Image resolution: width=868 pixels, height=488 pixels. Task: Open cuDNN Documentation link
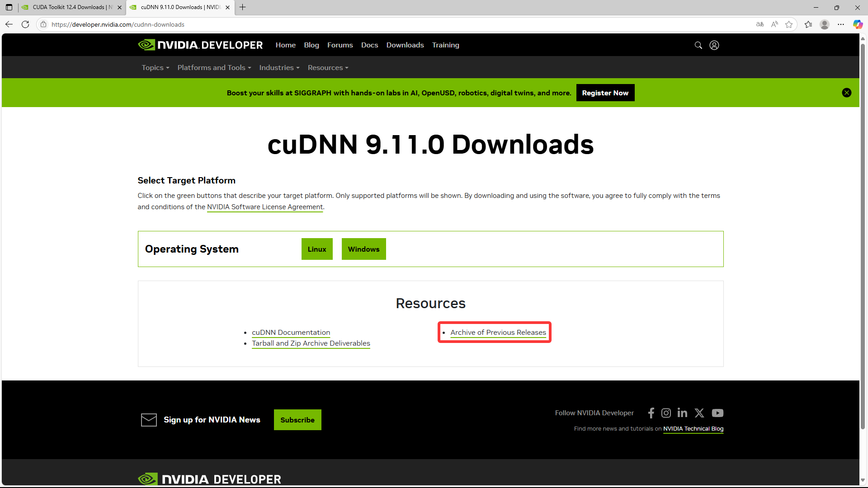(291, 333)
